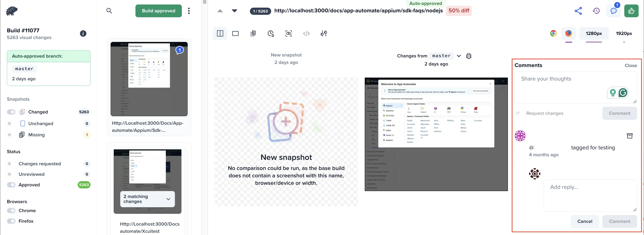This screenshot has height=235, width=644.
Task: Open snapshot search magnifier
Action: click(x=109, y=11)
